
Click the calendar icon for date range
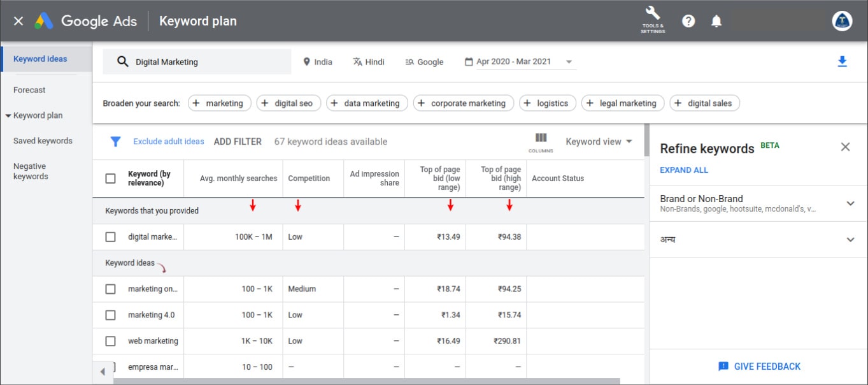[x=469, y=62]
